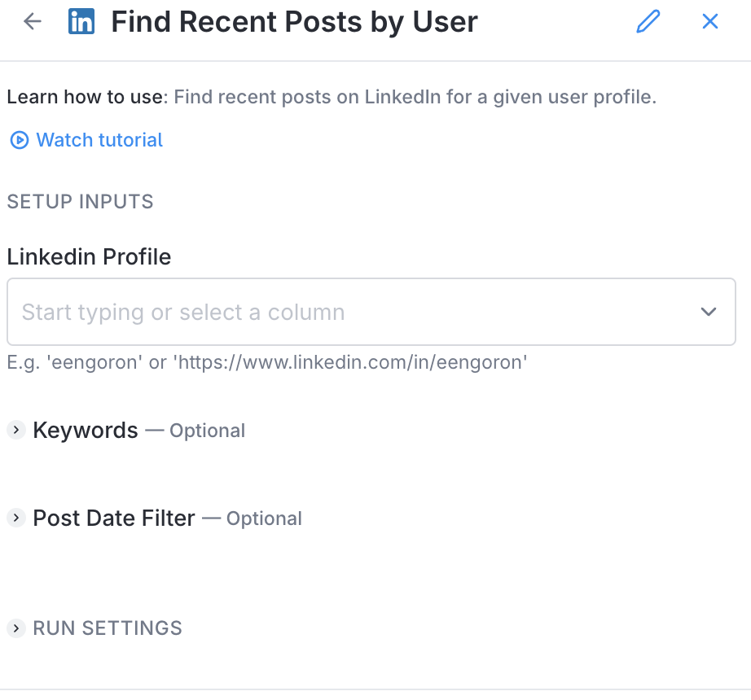Expand the Post Date Filter arrow
Viewport: 751px width, 700px height.
(16, 518)
